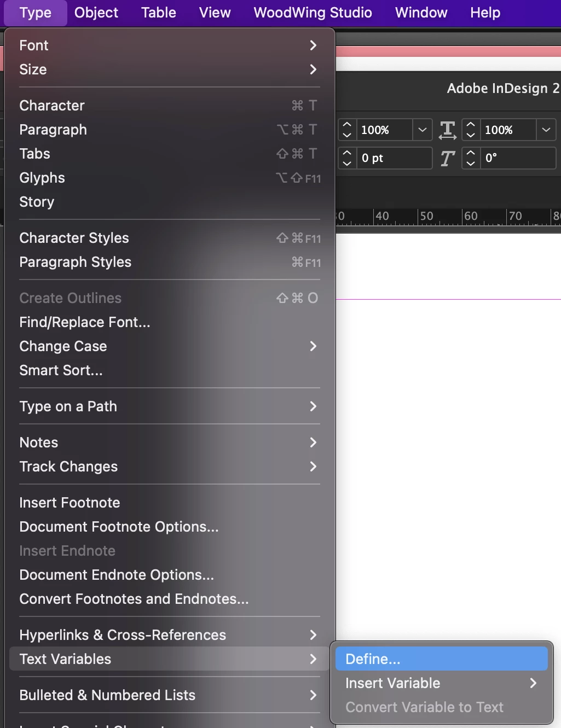The image size is (561, 728).
Task: Click the baseline shift 0 pt stepper
Action: click(x=347, y=158)
